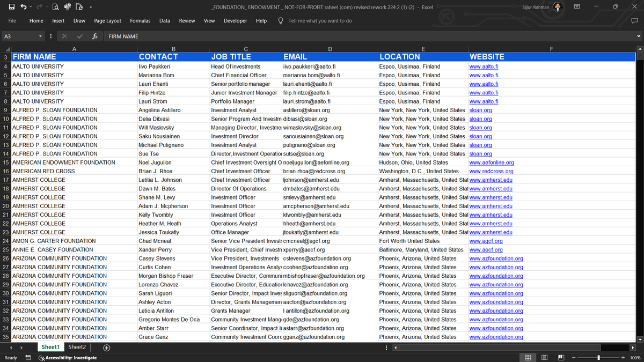Select the Office Manager job title cell
Screen dimensions: 644x362
pos(246,232)
